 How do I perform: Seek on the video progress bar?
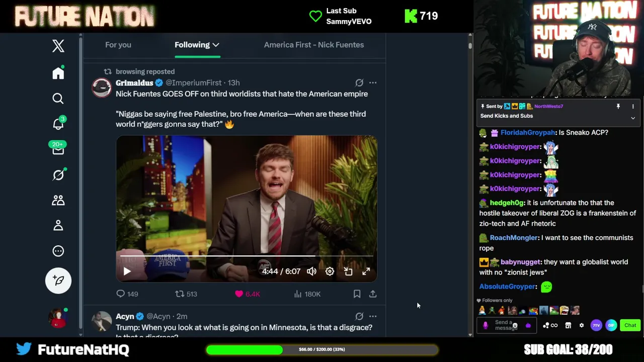pyautogui.click(x=247, y=256)
